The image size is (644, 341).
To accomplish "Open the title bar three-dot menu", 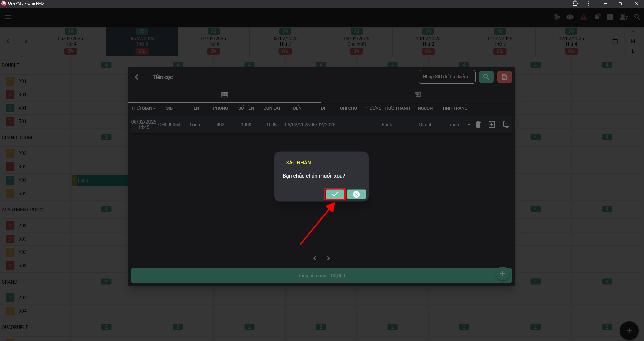I will click(x=589, y=3).
